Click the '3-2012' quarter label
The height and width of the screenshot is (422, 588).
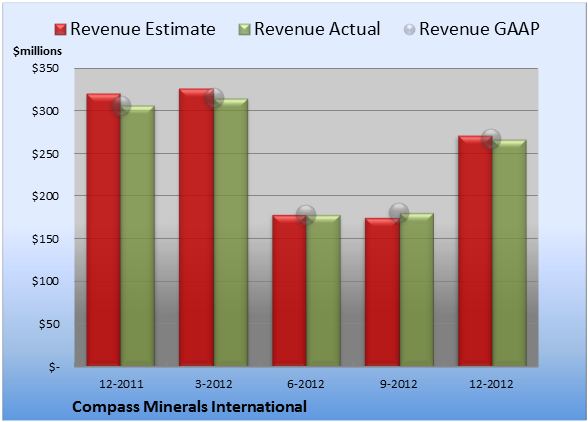(214, 384)
